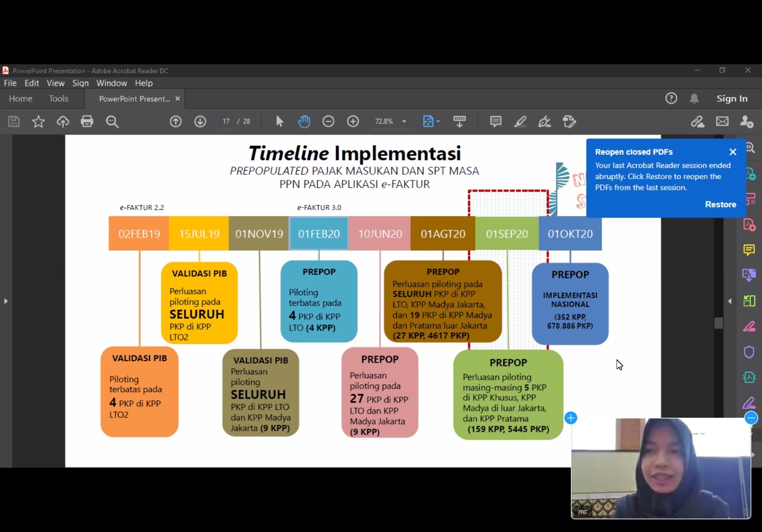Open the zoom level dropdown

pyautogui.click(x=404, y=121)
